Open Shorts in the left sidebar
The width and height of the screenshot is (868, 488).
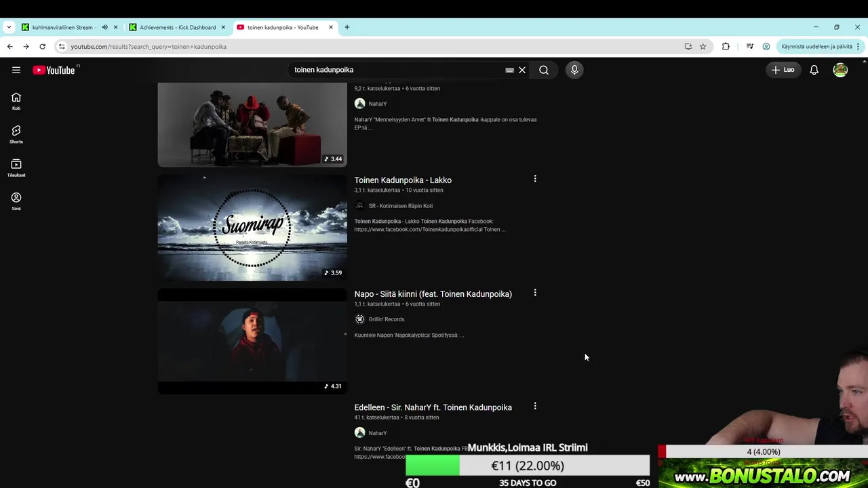(16, 134)
